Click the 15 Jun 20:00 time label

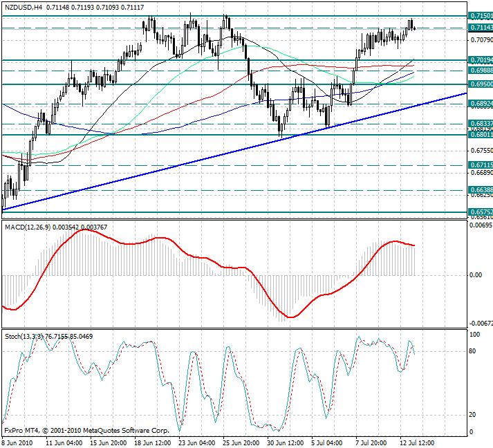(x=109, y=443)
